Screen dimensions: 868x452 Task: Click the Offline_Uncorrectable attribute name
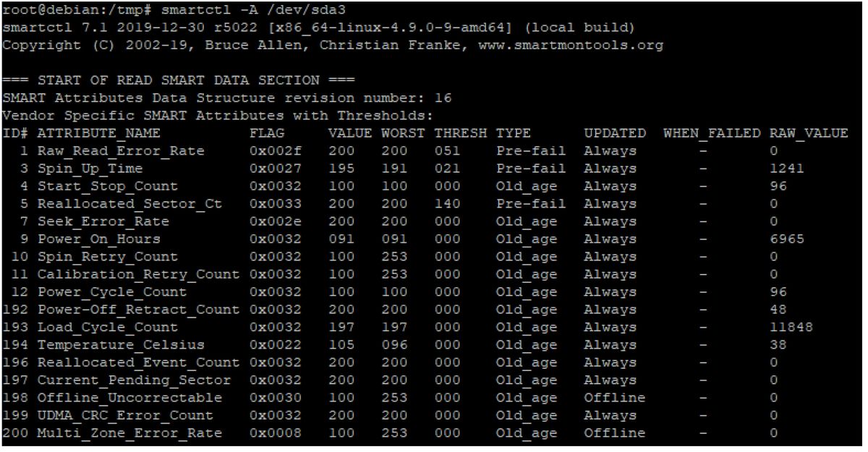(x=130, y=398)
